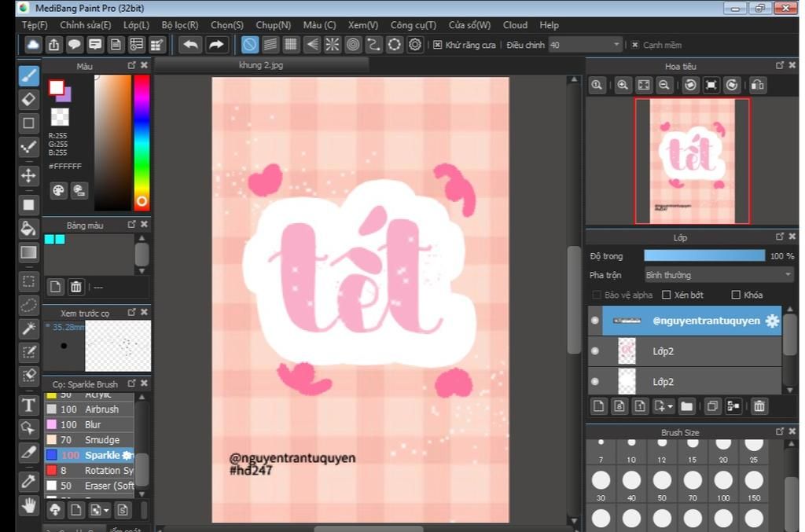Click the navigator fit-to-window icon
Screen dimensions: 805x532
pos(644,85)
